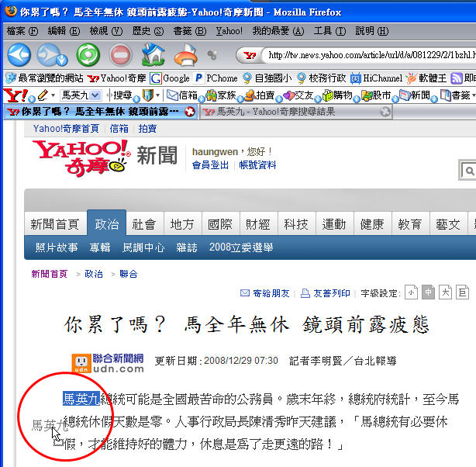This screenshot has width=476, height=467.
Task: Set font size to extra large 巨
Action: [462, 292]
